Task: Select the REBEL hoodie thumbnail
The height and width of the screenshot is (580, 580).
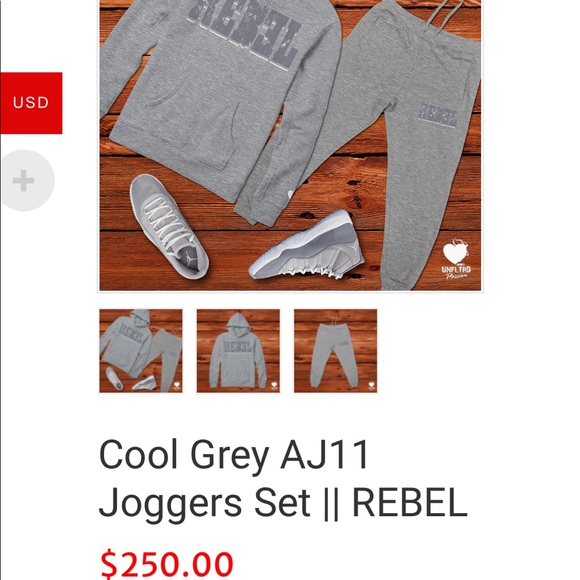Action: tap(238, 351)
